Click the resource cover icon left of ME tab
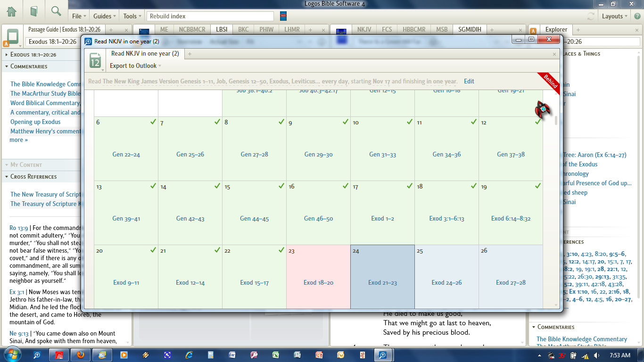Screen dimensions: 644x362 [144, 32]
